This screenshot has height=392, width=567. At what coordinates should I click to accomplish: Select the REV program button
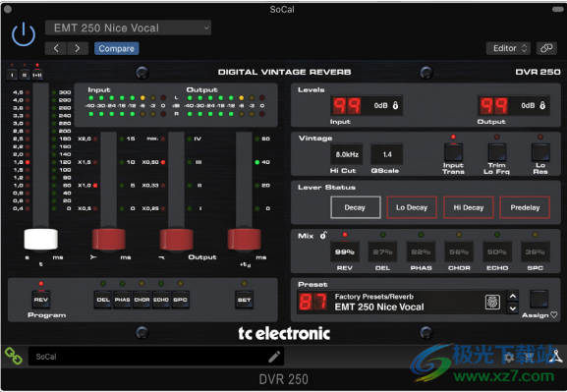tap(41, 300)
